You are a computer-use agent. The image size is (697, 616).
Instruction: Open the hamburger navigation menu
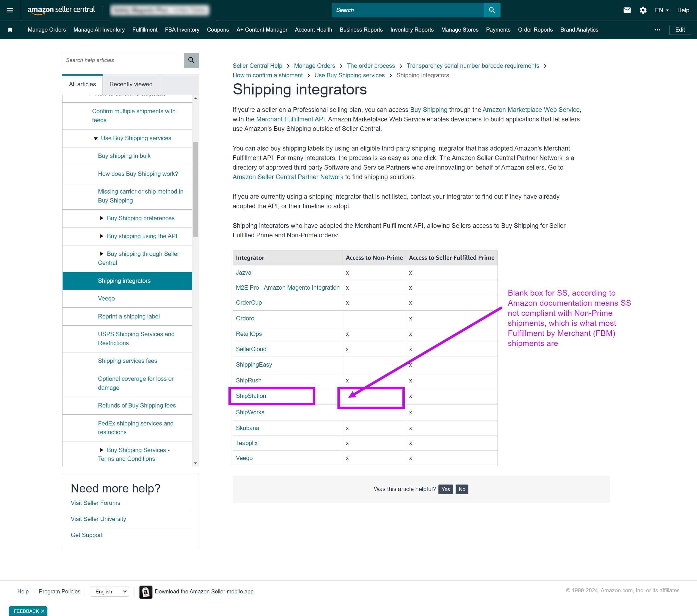[10, 10]
